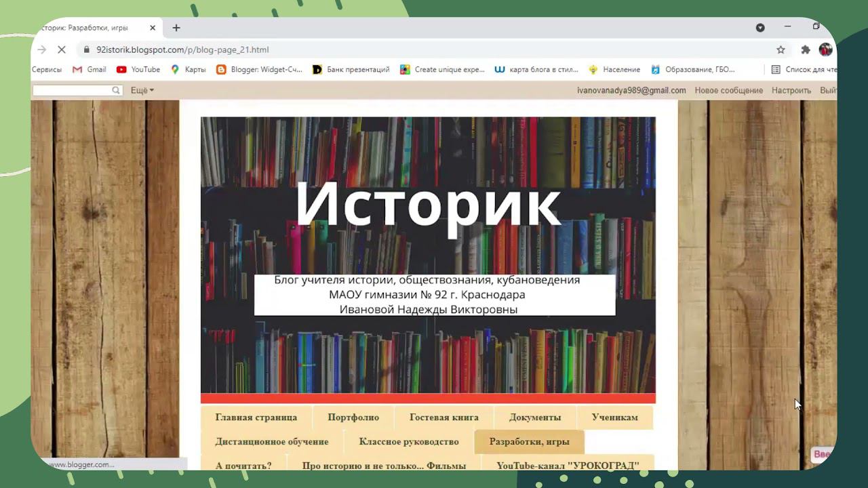Open Про историю и не только... Фильмы tab

(384, 466)
